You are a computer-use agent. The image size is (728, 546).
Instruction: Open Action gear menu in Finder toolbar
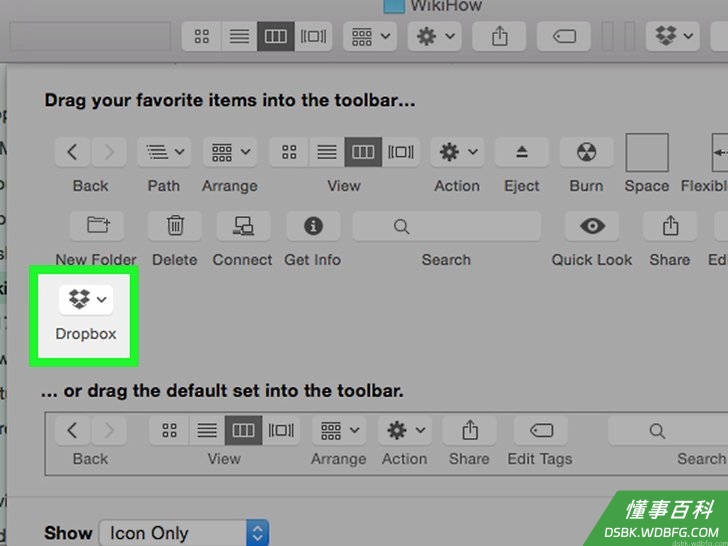(x=435, y=36)
